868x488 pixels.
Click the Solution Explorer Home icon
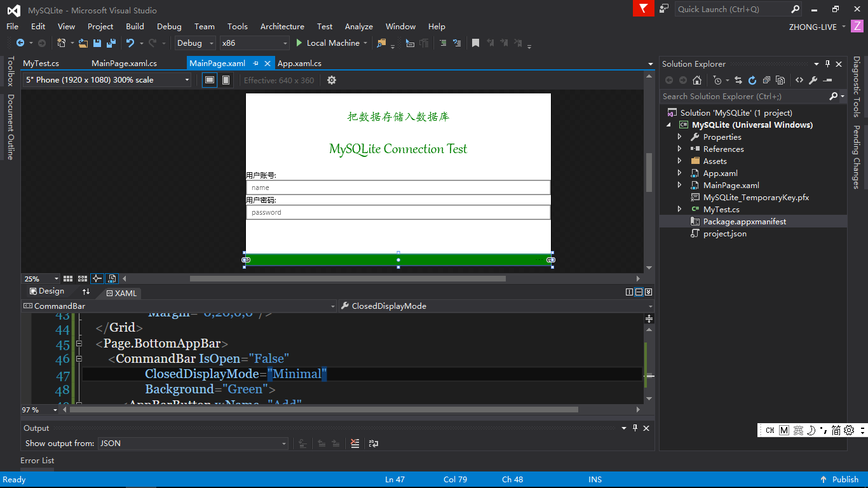(697, 80)
